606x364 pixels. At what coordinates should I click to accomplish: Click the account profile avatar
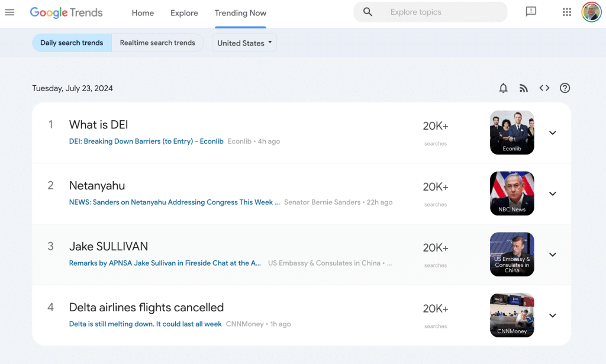pos(591,12)
